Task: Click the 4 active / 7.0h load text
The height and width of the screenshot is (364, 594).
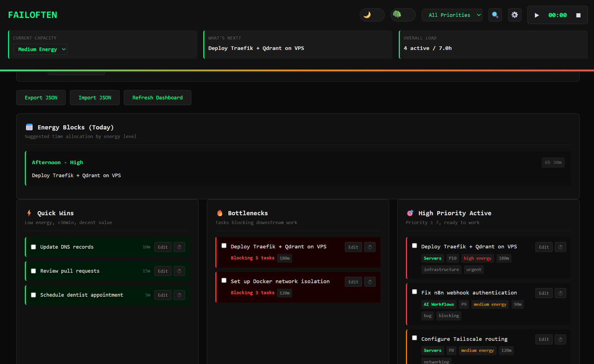Action: pyautogui.click(x=428, y=48)
